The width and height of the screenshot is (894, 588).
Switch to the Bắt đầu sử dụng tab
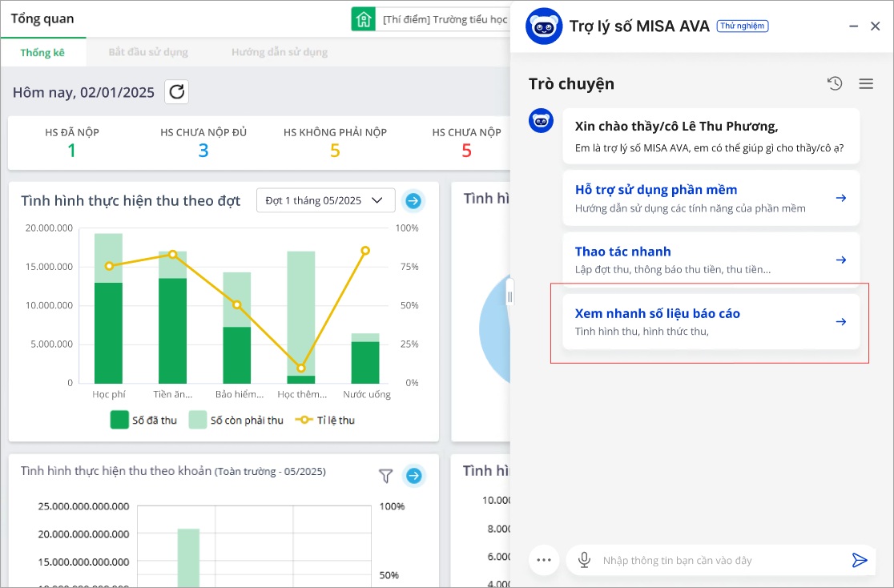(148, 52)
